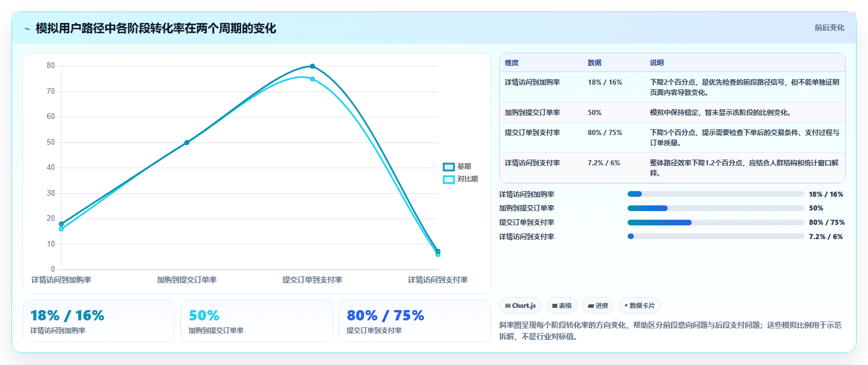
Task: Open the 80% / 75% data card
Action: pos(415,321)
